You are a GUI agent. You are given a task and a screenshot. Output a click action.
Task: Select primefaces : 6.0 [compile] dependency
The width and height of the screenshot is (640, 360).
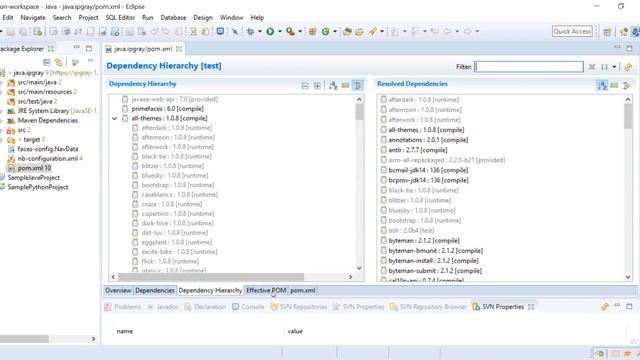(x=167, y=109)
